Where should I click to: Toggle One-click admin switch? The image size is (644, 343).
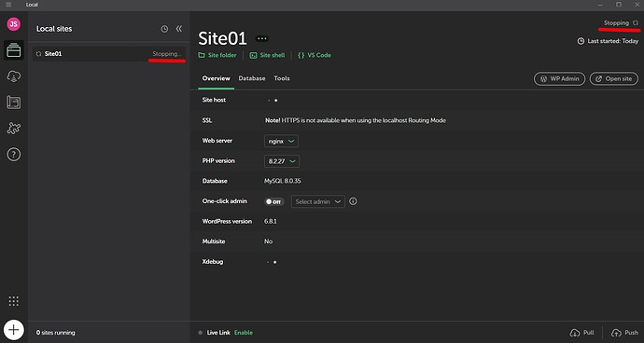tap(274, 201)
